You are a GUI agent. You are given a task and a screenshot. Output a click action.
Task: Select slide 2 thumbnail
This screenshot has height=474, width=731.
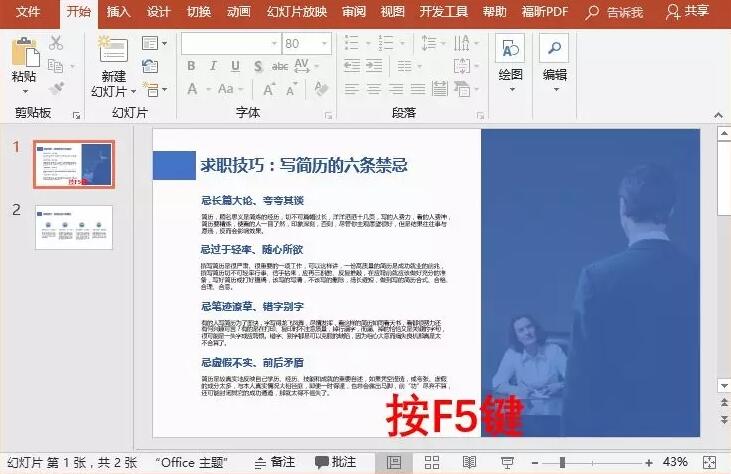[x=74, y=227]
